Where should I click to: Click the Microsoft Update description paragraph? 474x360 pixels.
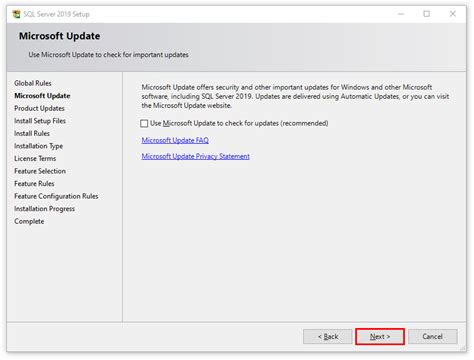(295, 96)
